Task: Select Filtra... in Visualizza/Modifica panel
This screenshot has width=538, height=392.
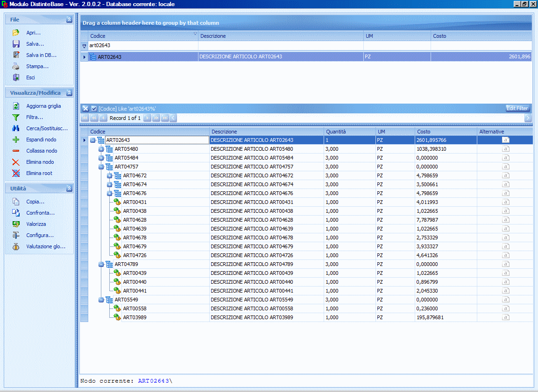Action: pos(35,117)
